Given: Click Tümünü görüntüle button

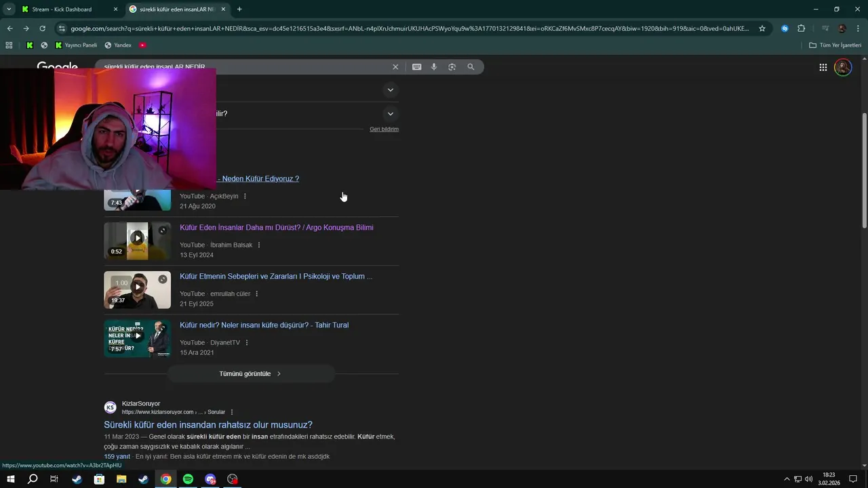Looking at the screenshot, I should 251,374.
